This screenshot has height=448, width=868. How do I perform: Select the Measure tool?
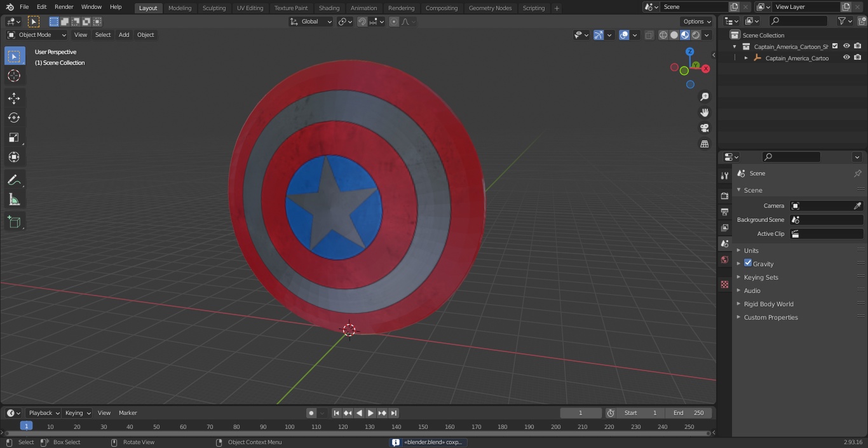coord(14,200)
